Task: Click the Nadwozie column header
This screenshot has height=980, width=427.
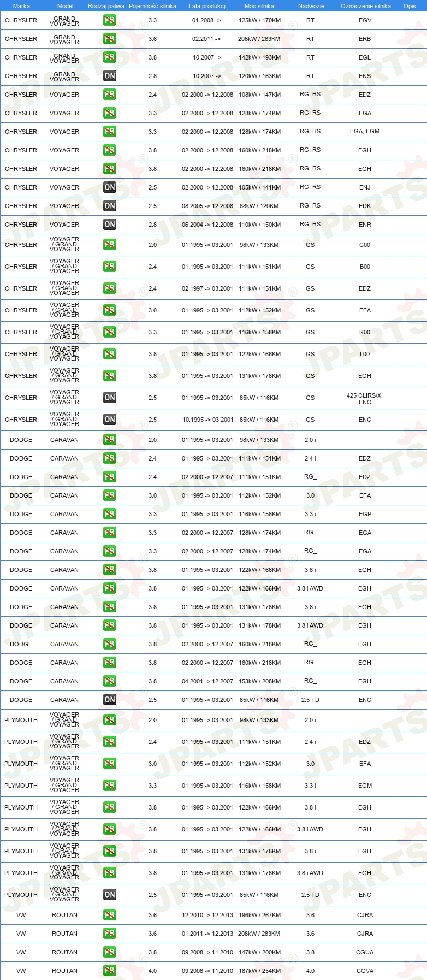Action: [x=311, y=6]
